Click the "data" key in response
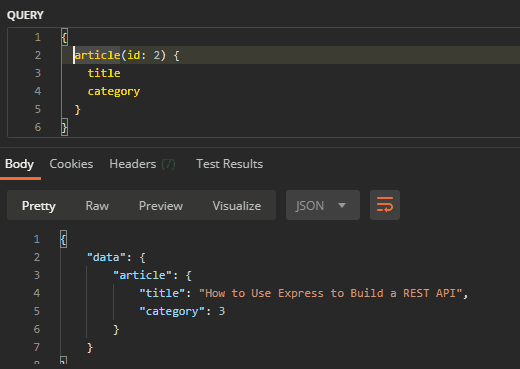 tap(106, 257)
